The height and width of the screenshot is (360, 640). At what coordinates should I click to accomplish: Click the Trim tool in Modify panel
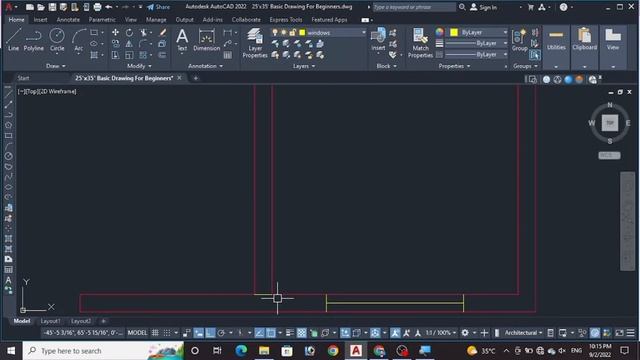tap(143, 33)
